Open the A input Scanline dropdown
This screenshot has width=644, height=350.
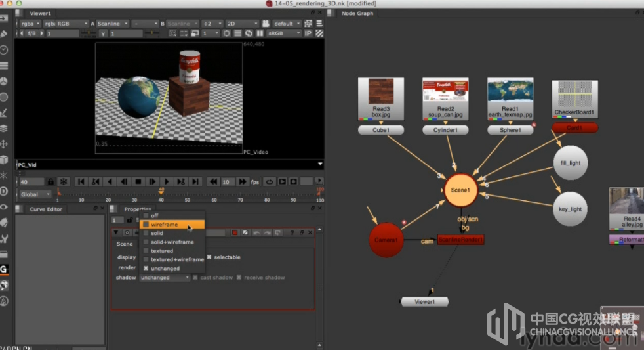coord(113,24)
